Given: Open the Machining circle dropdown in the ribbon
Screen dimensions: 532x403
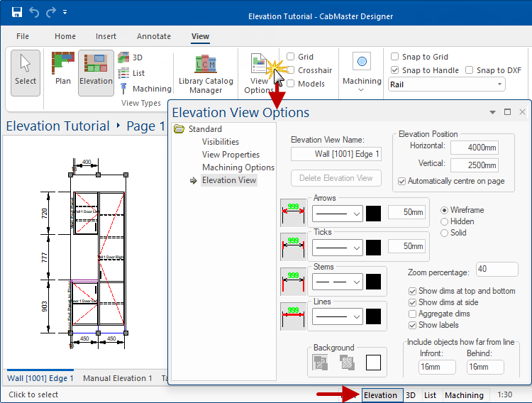Looking at the screenshot, I should click(362, 72).
